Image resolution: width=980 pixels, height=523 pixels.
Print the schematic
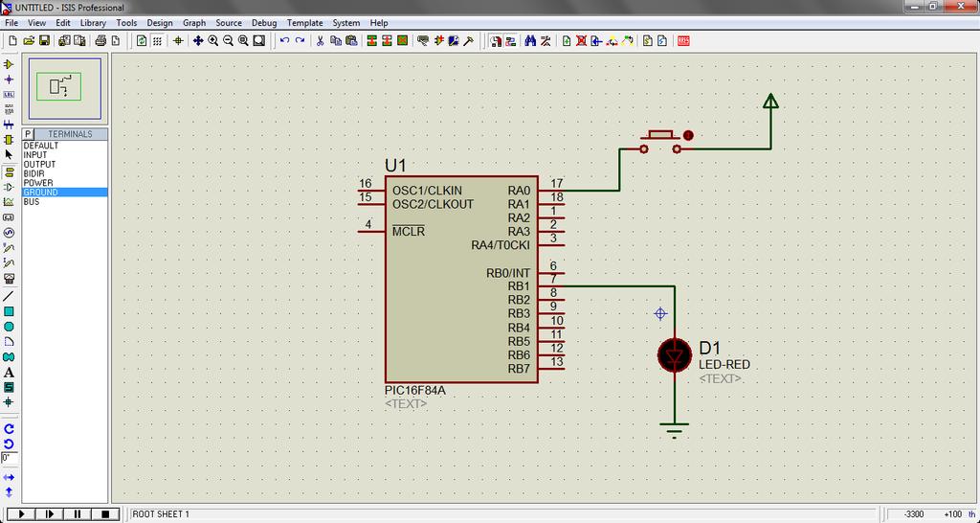pyautogui.click(x=100, y=40)
